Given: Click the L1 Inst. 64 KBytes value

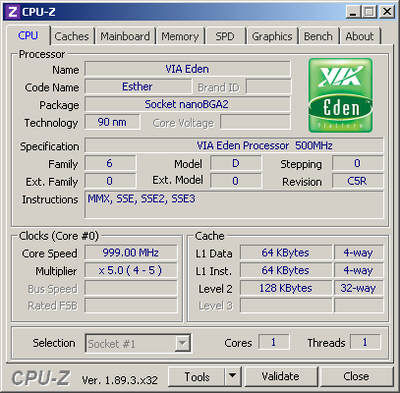Looking at the screenshot, I should 286,270.
